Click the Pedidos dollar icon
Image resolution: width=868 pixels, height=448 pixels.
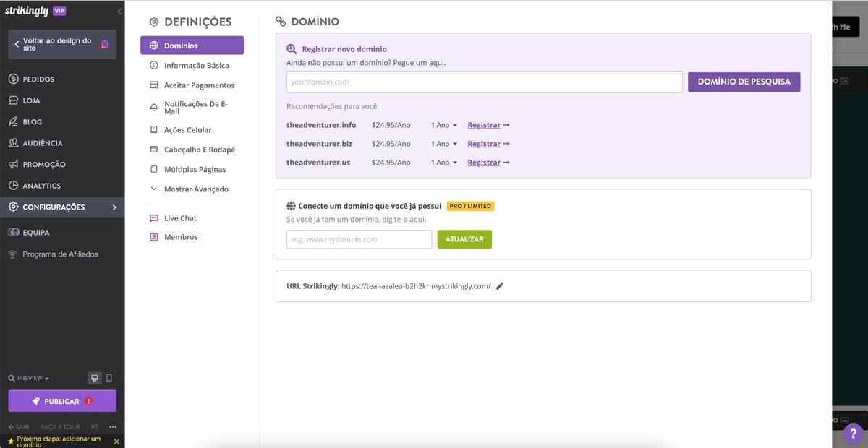[x=13, y=79]
